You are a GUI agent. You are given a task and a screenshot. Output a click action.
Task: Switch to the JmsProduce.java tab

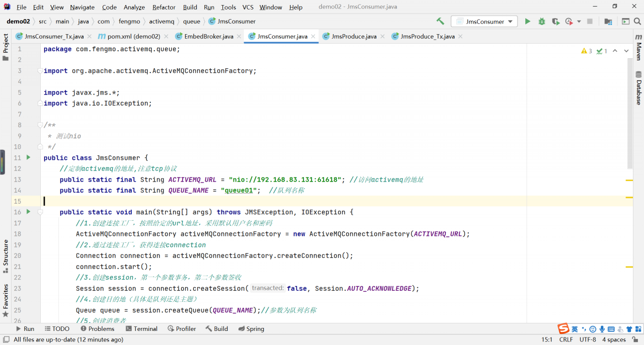coord(354,36)
